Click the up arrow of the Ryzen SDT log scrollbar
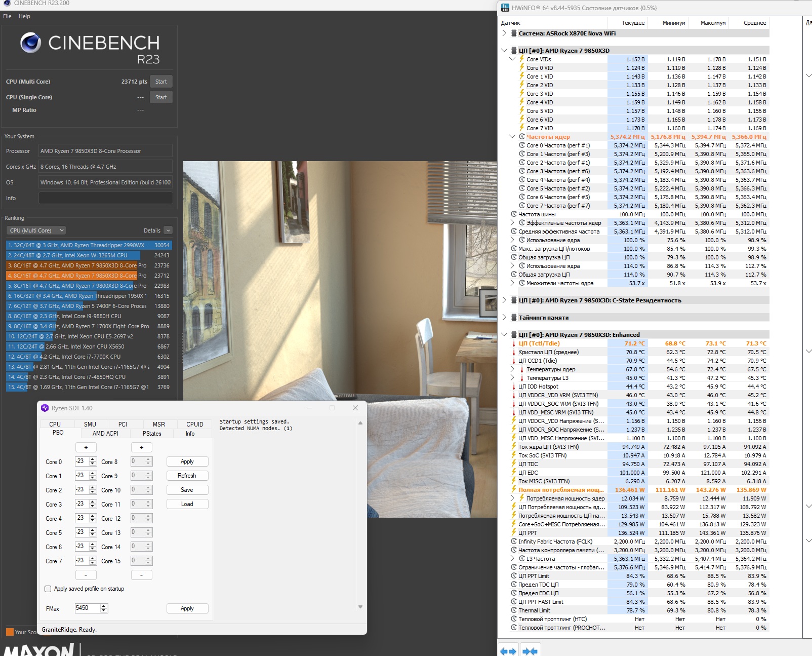The height and width of the screenshot is (656, 812). (x=360, y=423)
